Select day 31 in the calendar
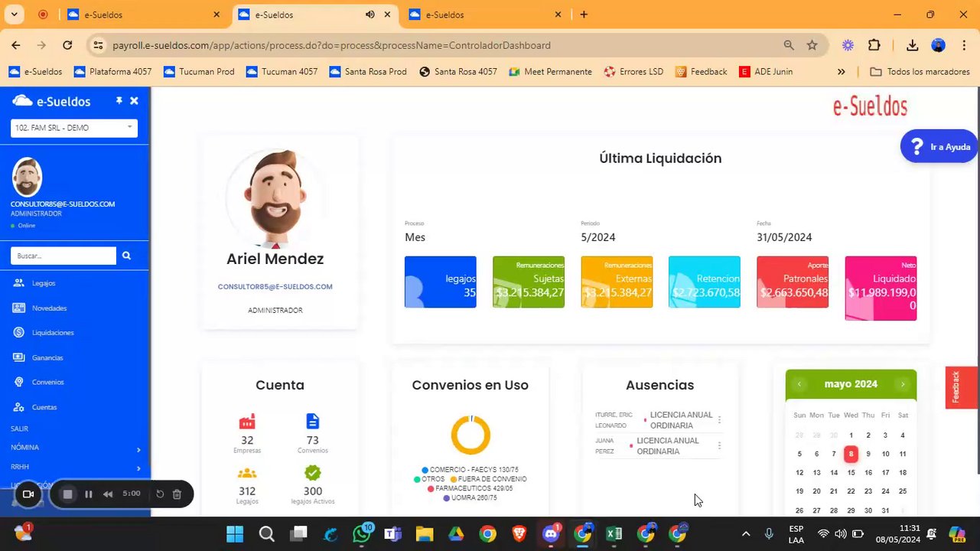980x551 pixels. tap(885, 510)
